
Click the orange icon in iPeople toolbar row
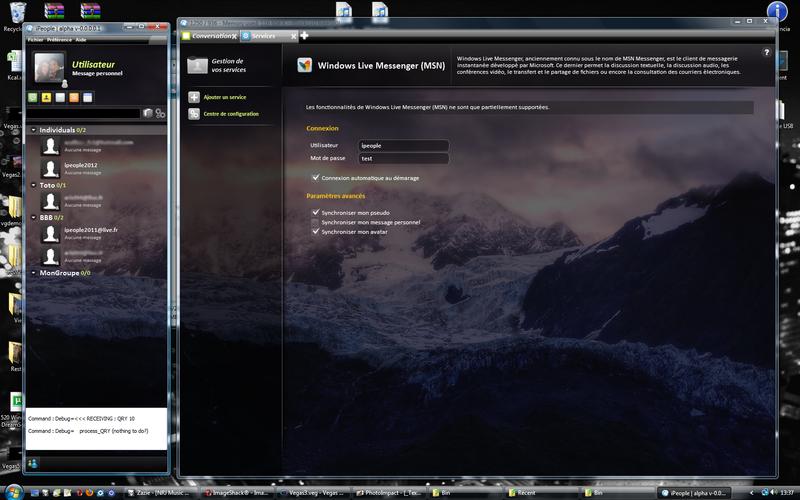74,97
